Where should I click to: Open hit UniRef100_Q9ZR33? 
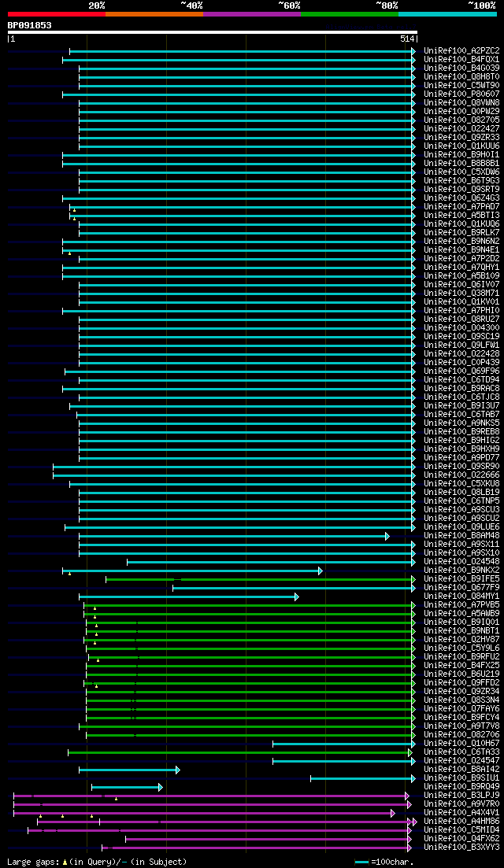[462, 137]
